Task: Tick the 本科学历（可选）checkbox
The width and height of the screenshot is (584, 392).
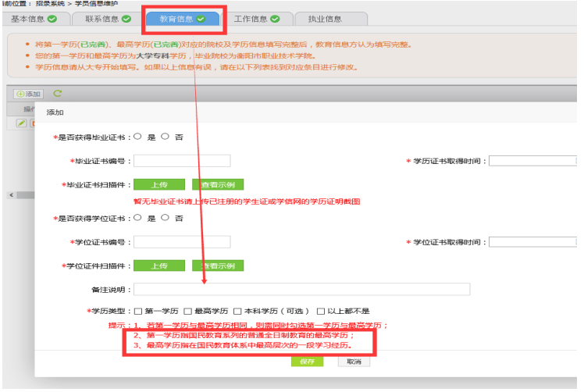Action: click(x=237, y=311)
